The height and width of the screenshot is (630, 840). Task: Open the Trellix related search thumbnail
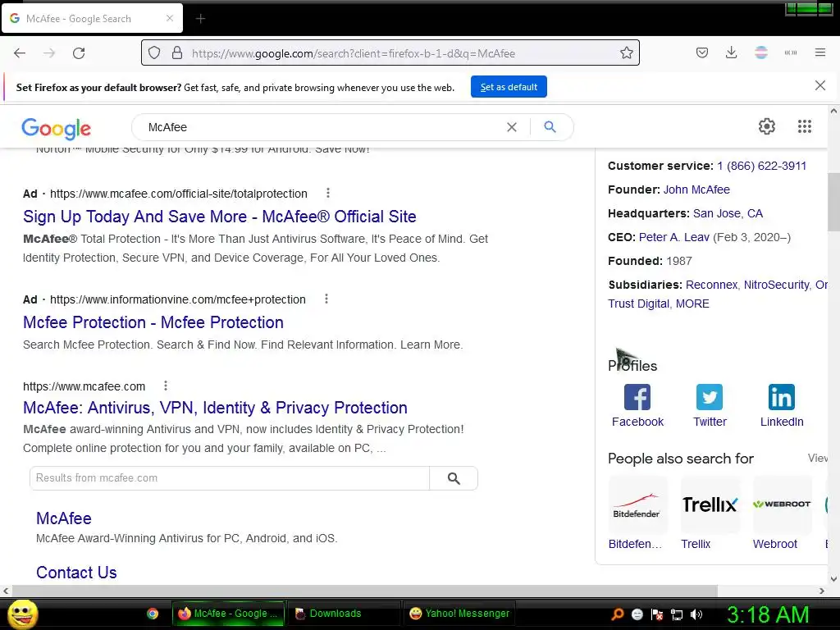click(710, 504)
